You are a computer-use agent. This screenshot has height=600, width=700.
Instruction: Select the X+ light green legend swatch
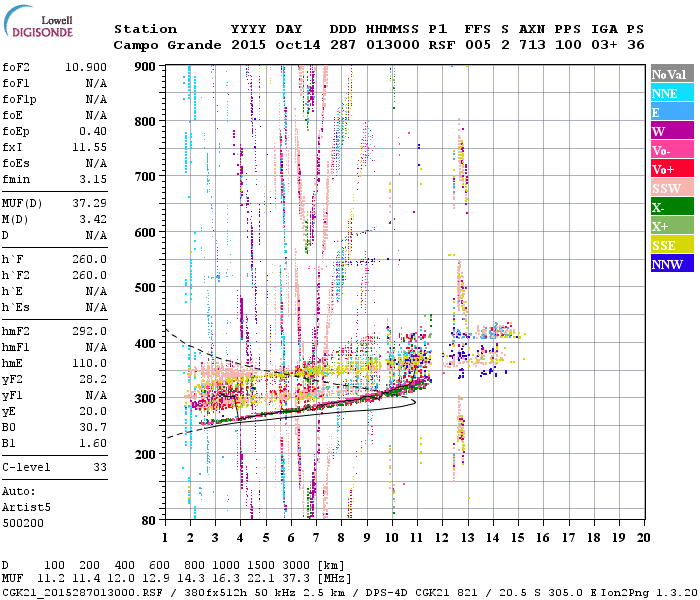tap(672, 225)
